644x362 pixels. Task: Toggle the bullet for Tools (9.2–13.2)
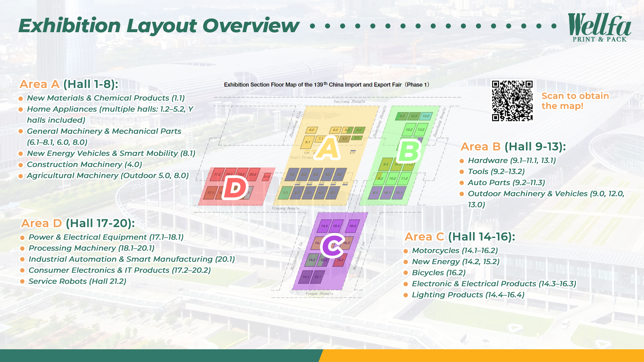(x=462, y=172)
